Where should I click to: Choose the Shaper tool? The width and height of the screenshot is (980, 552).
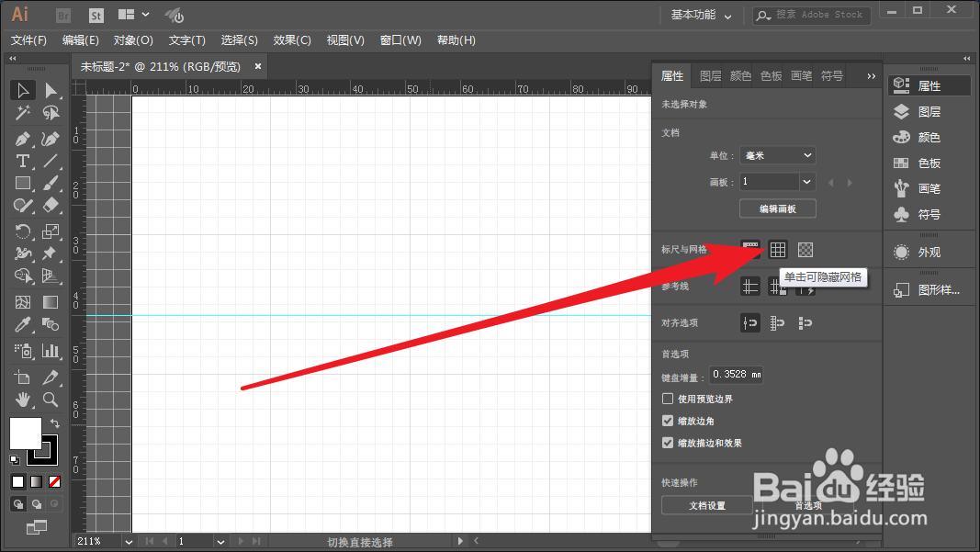pyautogui.click(x=22, y=206)
